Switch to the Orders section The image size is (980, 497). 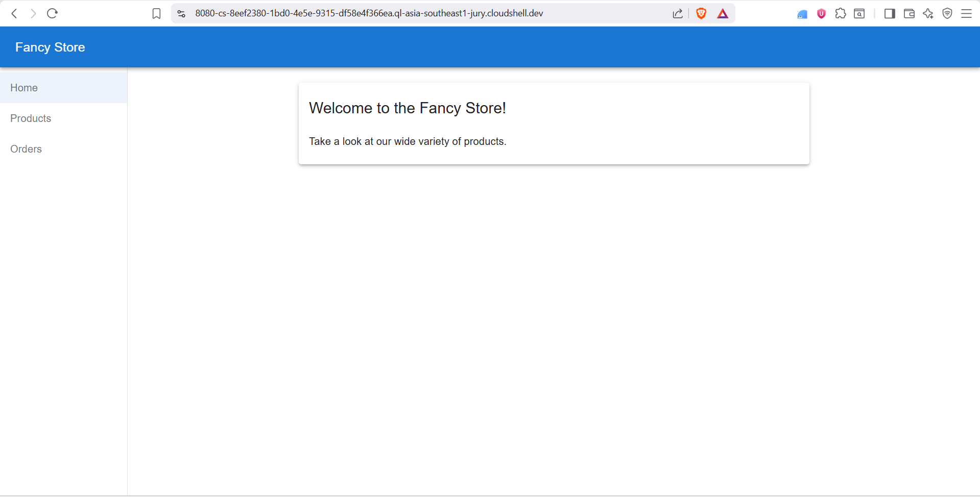pyautogui.click(x=26, y=148)
